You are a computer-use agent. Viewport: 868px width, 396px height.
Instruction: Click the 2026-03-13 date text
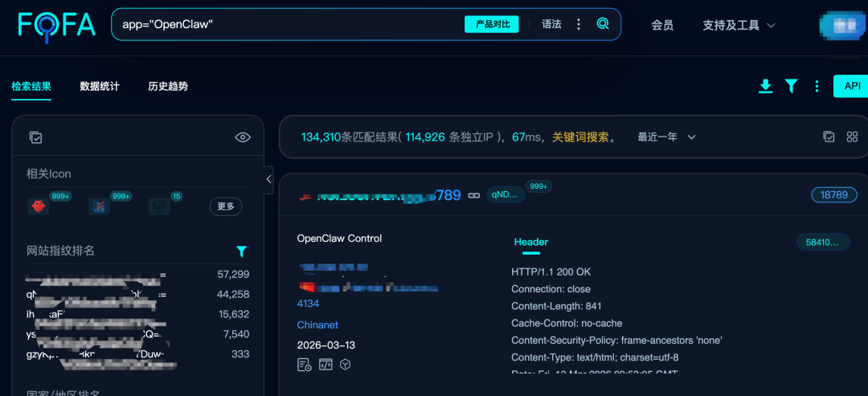coord(326,345)
